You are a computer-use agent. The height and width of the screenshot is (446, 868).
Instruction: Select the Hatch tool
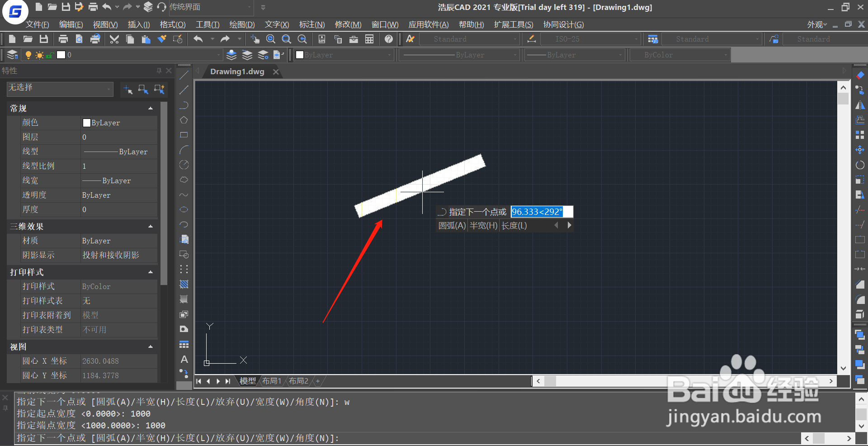184,284
